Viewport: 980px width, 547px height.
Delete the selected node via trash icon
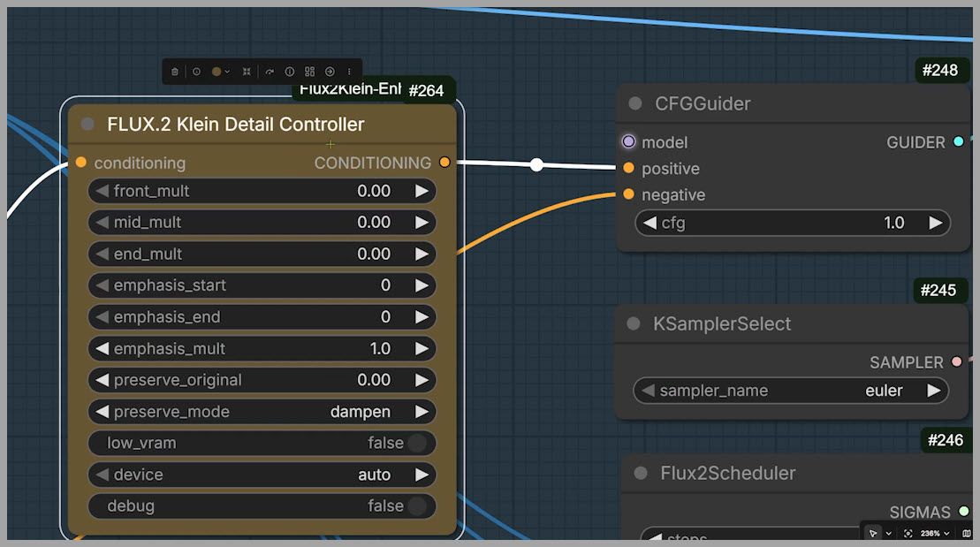pos(174,72)
